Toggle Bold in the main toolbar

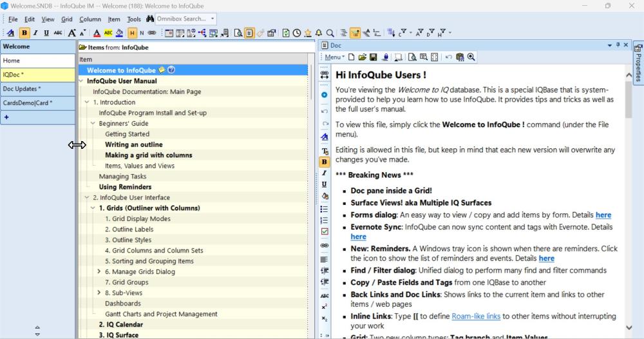pyautogui.click(x=24, y=33)
